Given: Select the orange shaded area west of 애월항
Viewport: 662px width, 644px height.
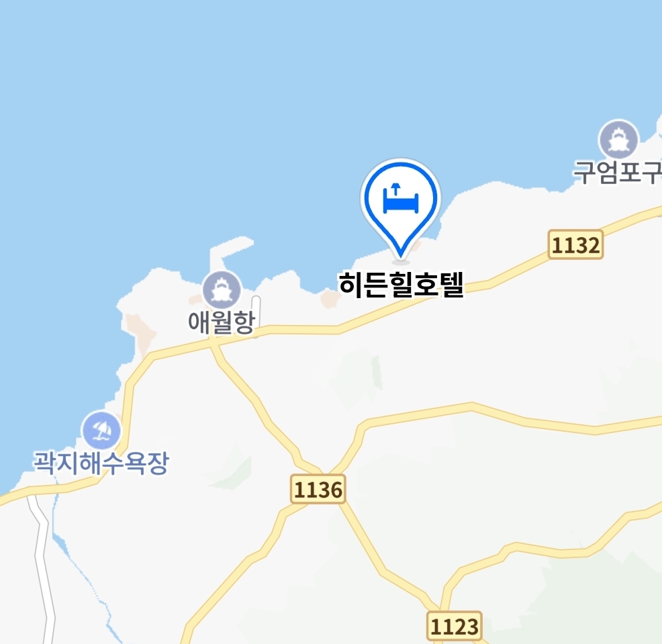Looking at the screenshot, I should (140, 332).
